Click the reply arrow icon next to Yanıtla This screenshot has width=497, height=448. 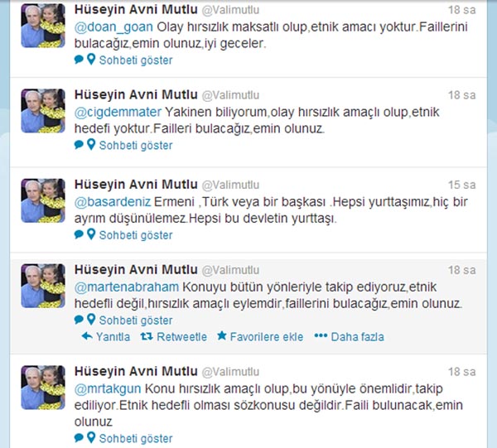click(87, 336)
